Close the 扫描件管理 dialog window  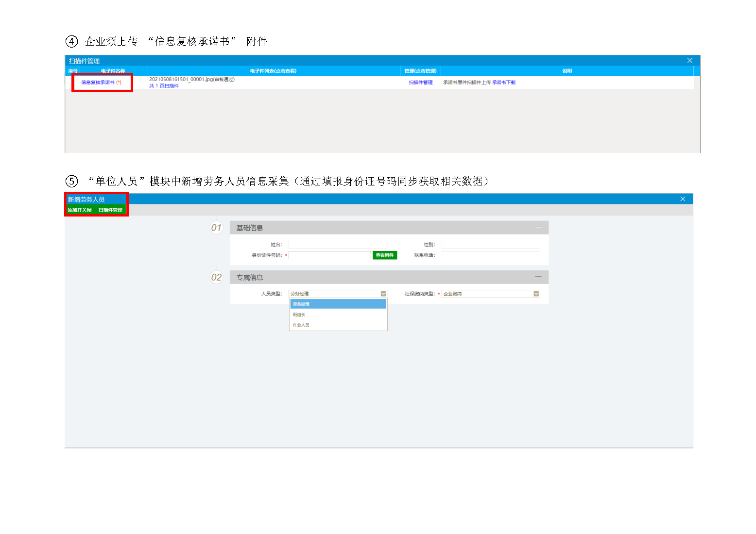(689, 61)
